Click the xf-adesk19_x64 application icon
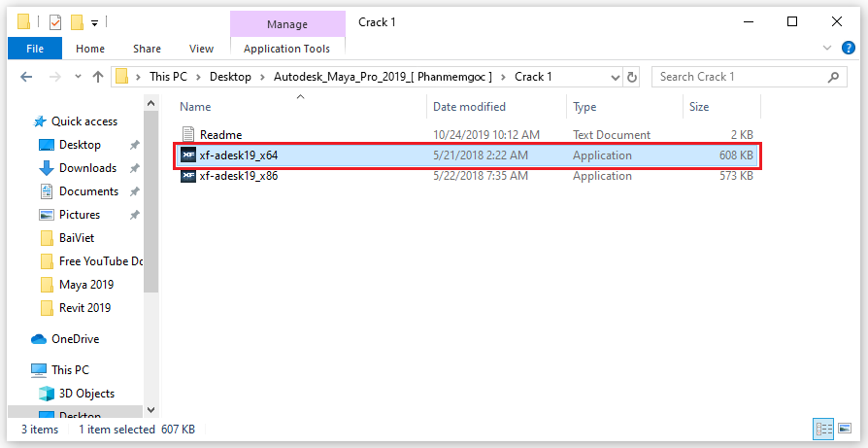 coord(188,155)
